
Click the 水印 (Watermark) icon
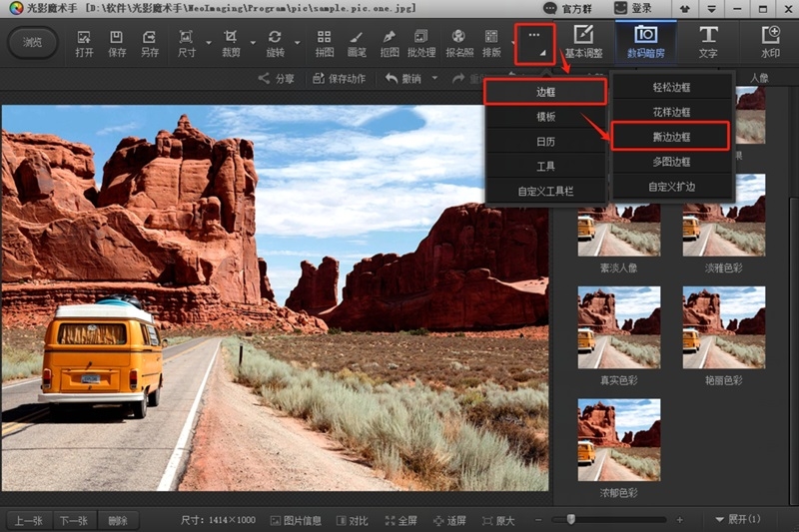point(770,42)
